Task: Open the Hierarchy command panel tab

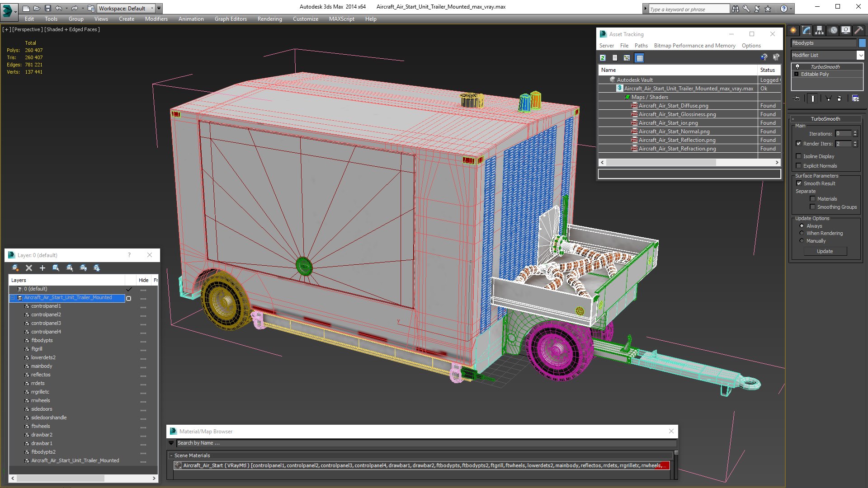Action: coord(820,30)
